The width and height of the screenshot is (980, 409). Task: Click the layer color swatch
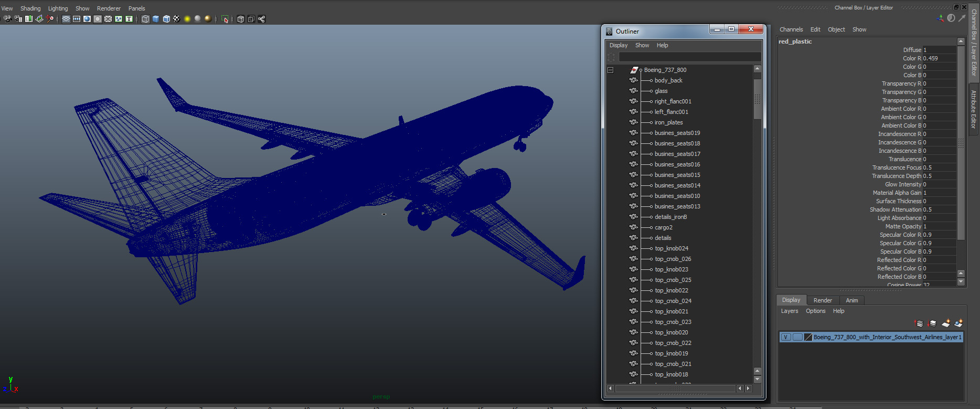(808, 337)
